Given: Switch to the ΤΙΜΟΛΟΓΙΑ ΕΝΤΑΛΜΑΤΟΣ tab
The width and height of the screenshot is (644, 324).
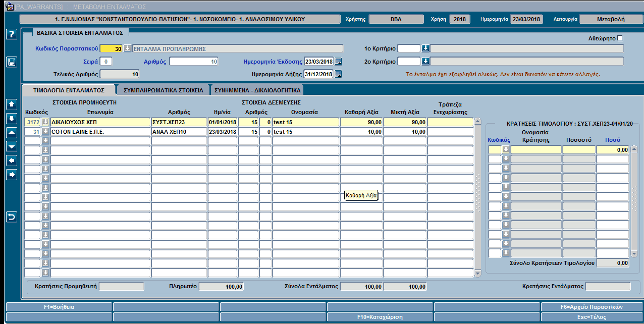Looking at the screenshot, I should (68, 90).
